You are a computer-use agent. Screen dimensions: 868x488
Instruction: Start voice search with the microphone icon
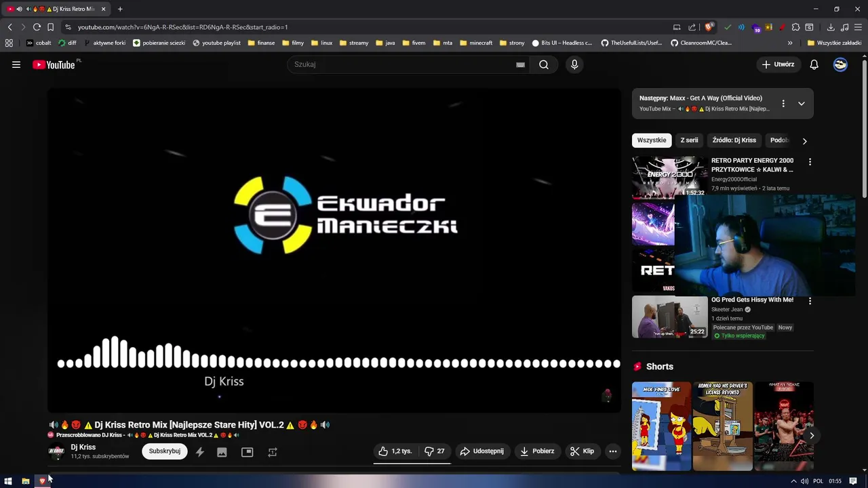click(x=574, y=64)
